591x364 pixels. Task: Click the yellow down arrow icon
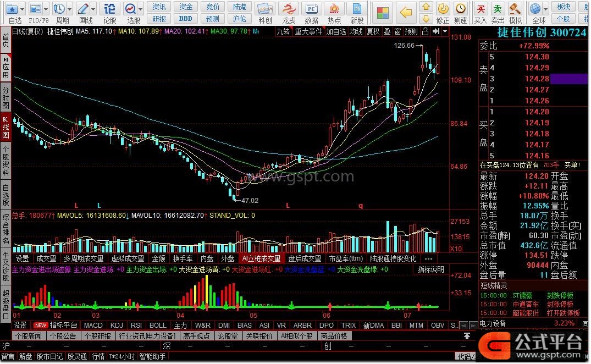pos(426,19)
